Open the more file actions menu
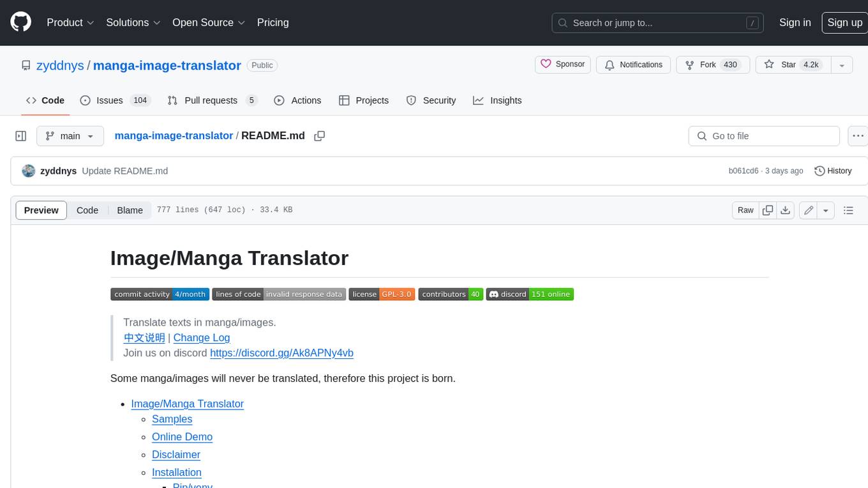This screenshot has height=488, width=868. coord(858,136)
